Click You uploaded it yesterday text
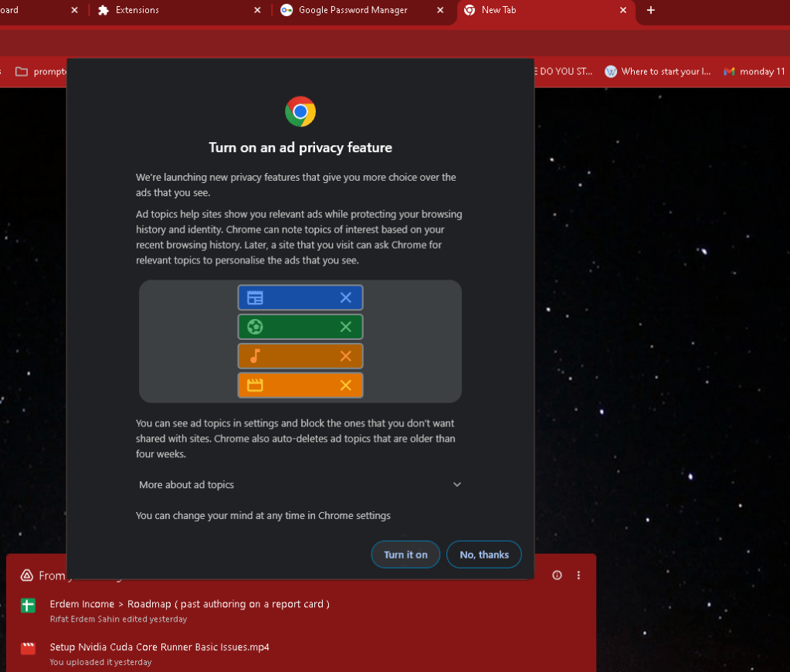790x672 pixels. pyautogui.click(x=100, y=662)
